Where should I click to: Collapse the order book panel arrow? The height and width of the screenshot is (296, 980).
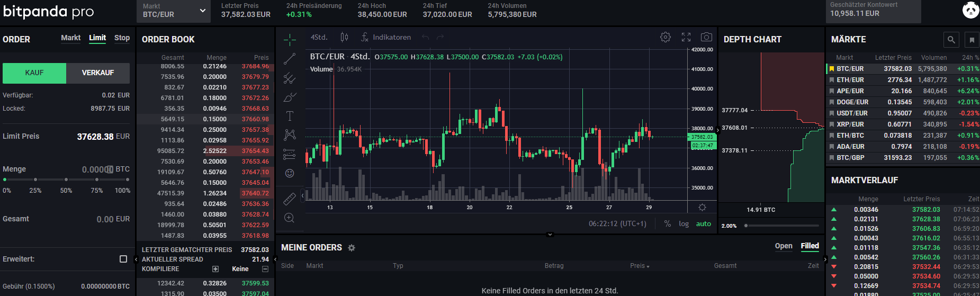[x=274, y=259]
